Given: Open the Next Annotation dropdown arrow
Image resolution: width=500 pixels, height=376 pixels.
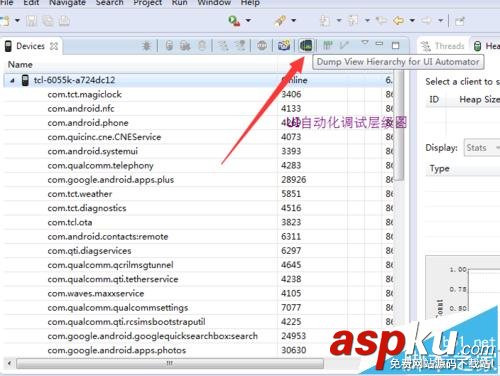Looking at the screenshot, I should [339, 21].
